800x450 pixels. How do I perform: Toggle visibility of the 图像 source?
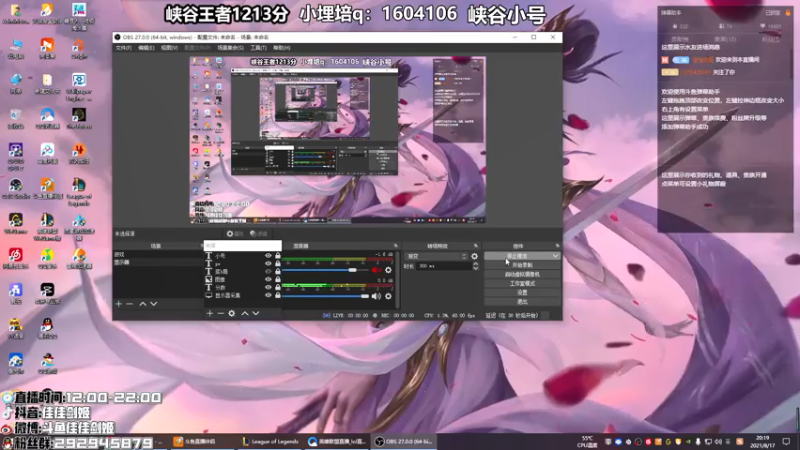[268, 280]
